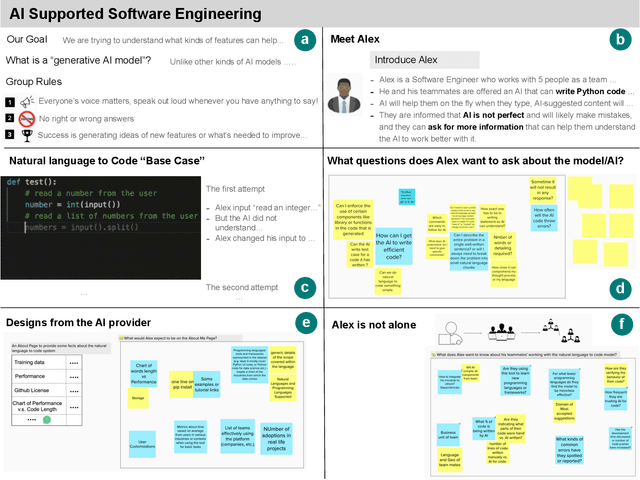The image size is (640, 480).
Task: Click the single person with laptop icon
Action: 449,334
